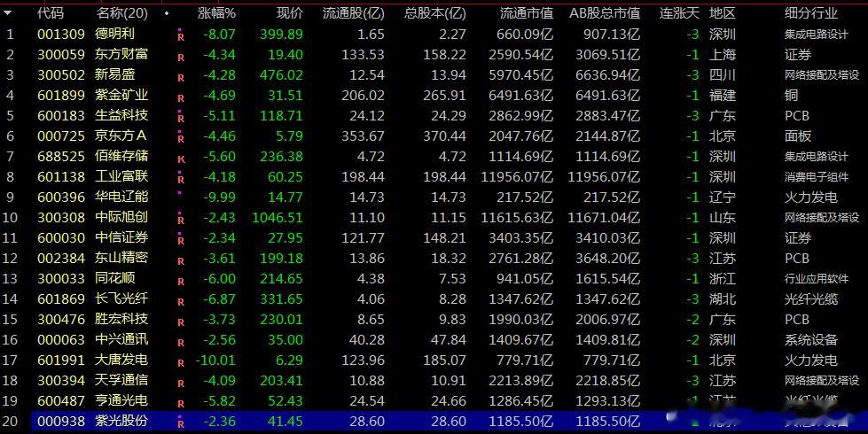Select stock name 东方财富
The image size is (868, 434).
pyautogui.click(x=121, y=54)
